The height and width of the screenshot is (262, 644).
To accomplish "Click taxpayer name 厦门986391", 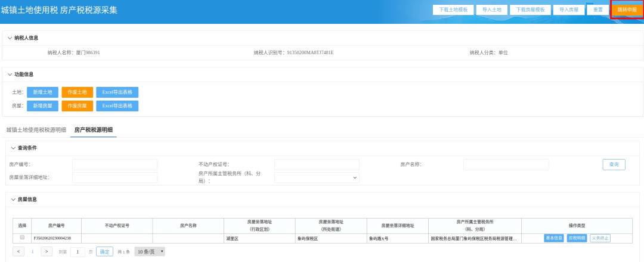I will (88, 52).
